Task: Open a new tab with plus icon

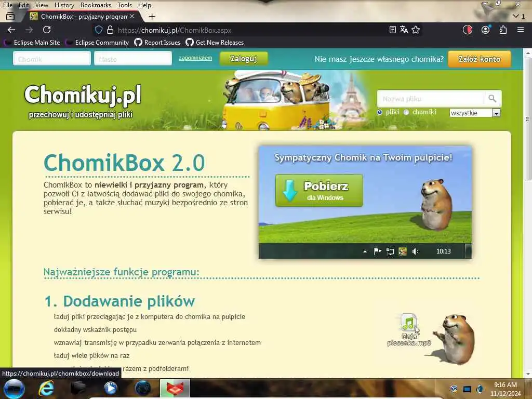Action: 152,16
